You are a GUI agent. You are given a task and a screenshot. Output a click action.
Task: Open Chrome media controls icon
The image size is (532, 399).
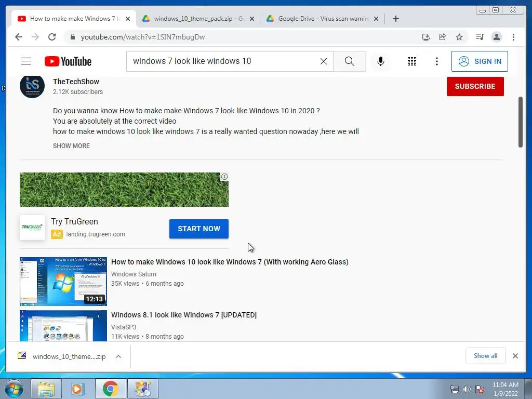[x=480, y=37]
